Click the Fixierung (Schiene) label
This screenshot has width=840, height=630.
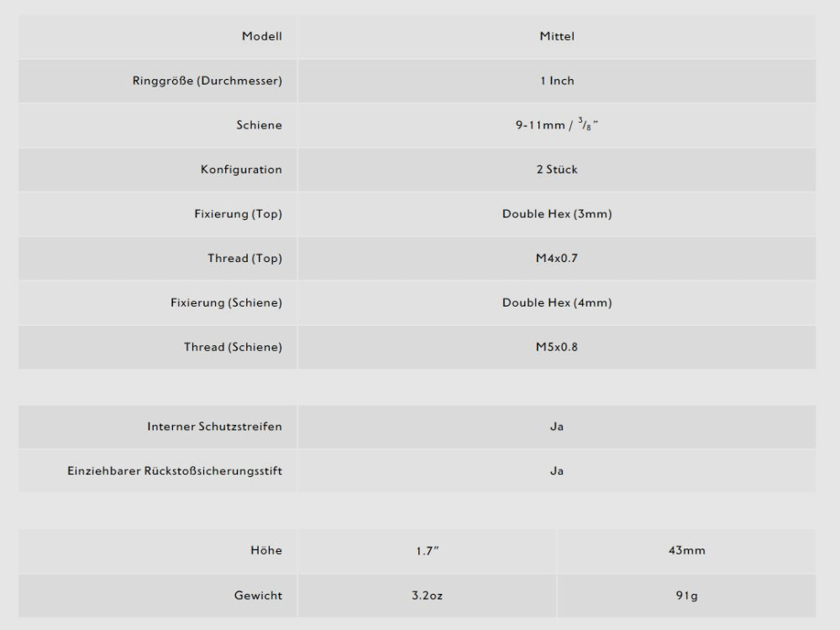click(x=226, y=302)
